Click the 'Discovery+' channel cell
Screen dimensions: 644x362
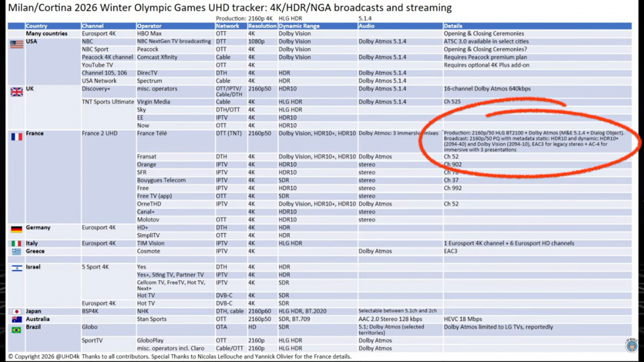point(96,89)
